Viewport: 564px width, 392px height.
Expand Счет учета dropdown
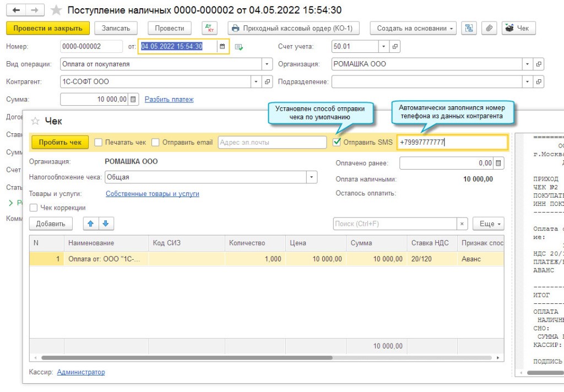point(384,46)
